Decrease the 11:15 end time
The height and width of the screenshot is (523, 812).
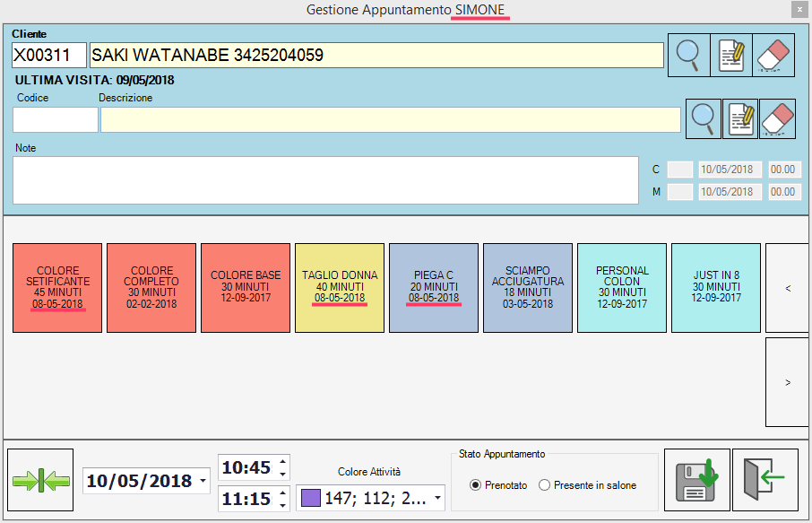click(283, 503)
